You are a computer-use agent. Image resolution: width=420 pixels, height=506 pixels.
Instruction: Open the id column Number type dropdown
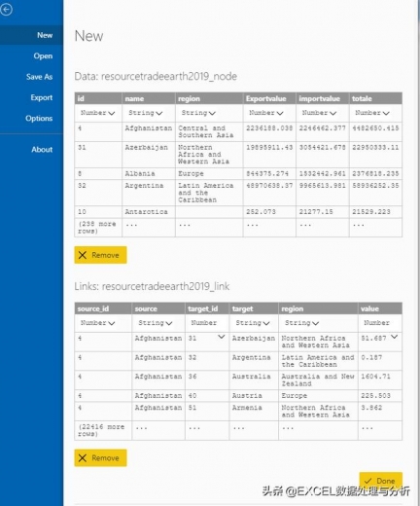click(97, 113)
